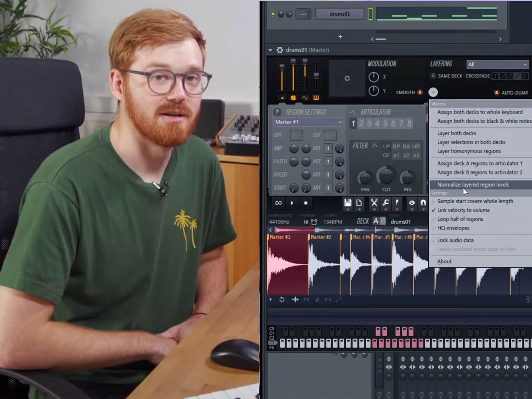Viewport: 532px width, 399px height.
Task: Select articulator number 4
Action: coord(377,123)
